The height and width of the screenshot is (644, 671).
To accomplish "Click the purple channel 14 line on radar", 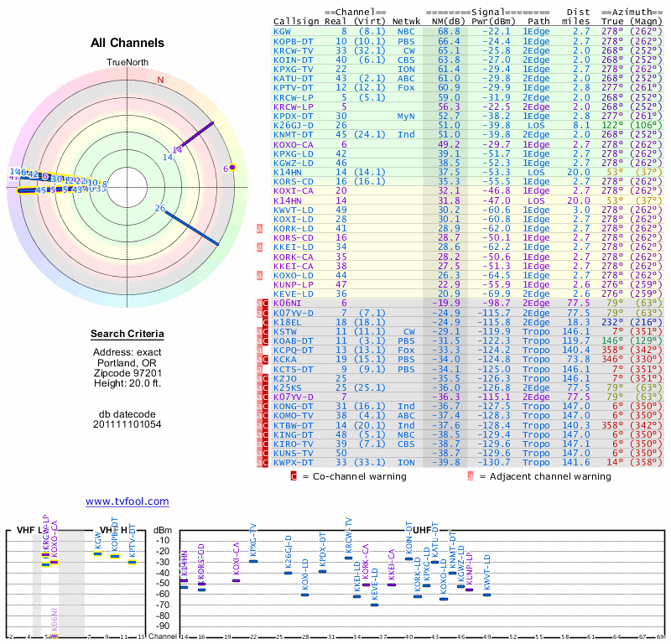I will pyautogui.click(x=197, y=134).
